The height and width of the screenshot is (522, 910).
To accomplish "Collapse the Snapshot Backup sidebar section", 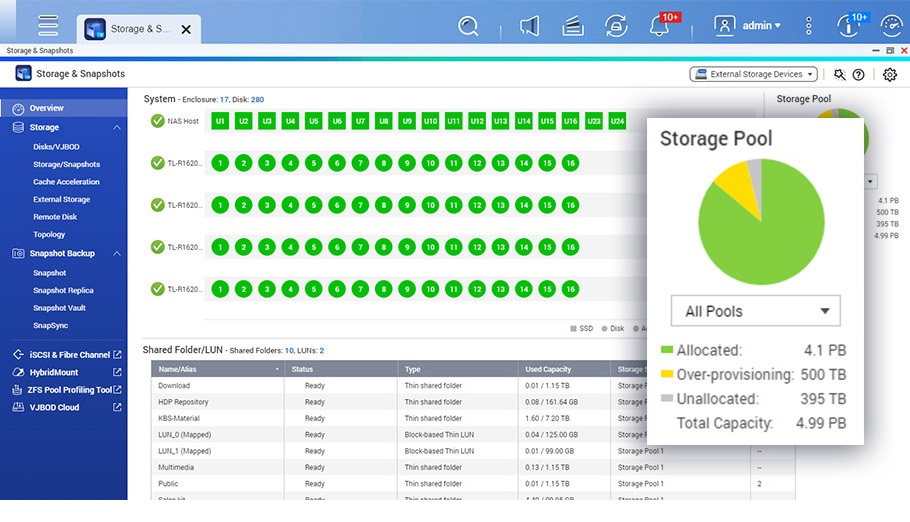I will tap(117, 253).
